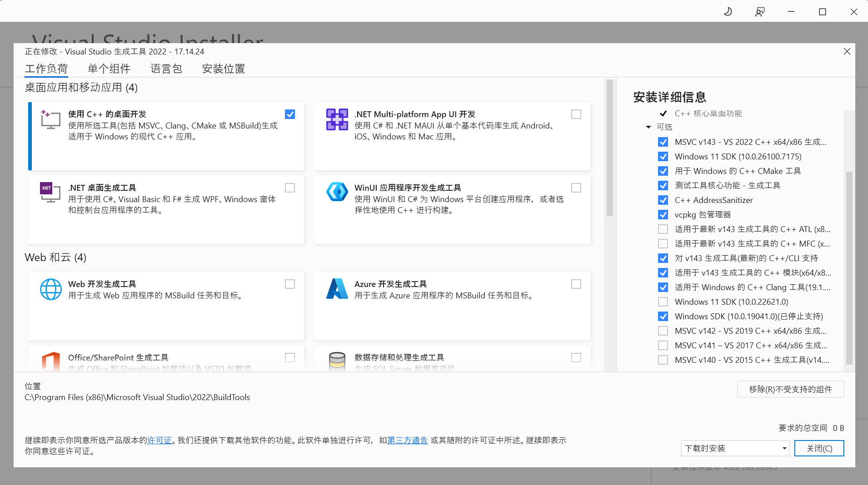
Task: Click the workloads list vertical scrollbar
Action: coord(609,148)
